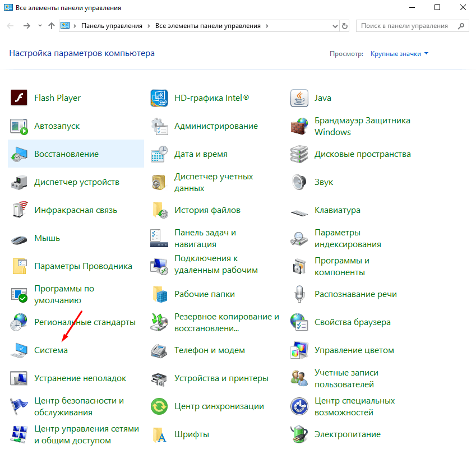Viewport: 476px width, 468px height.
Task: Click the Система computer icon
Action: pos(19,350)
